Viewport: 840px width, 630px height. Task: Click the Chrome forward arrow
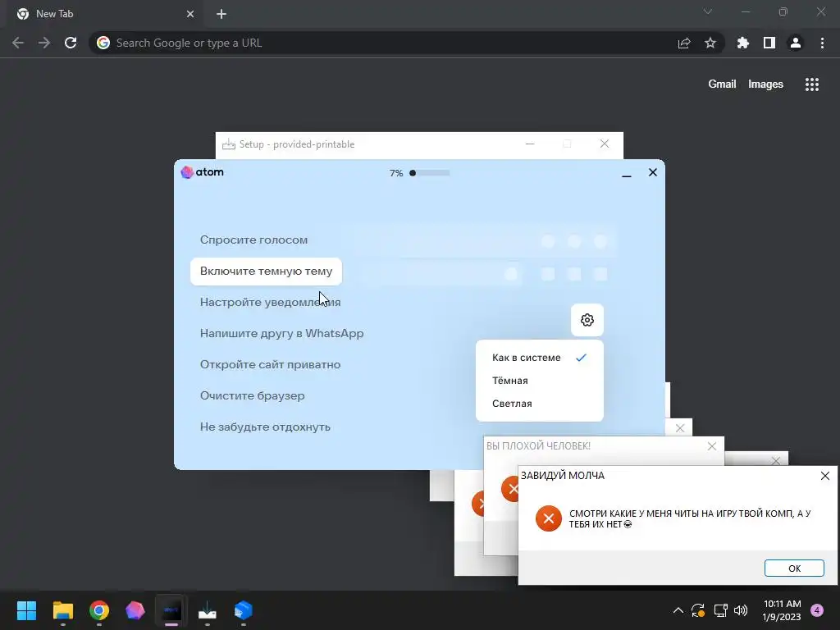coord(44,43)
